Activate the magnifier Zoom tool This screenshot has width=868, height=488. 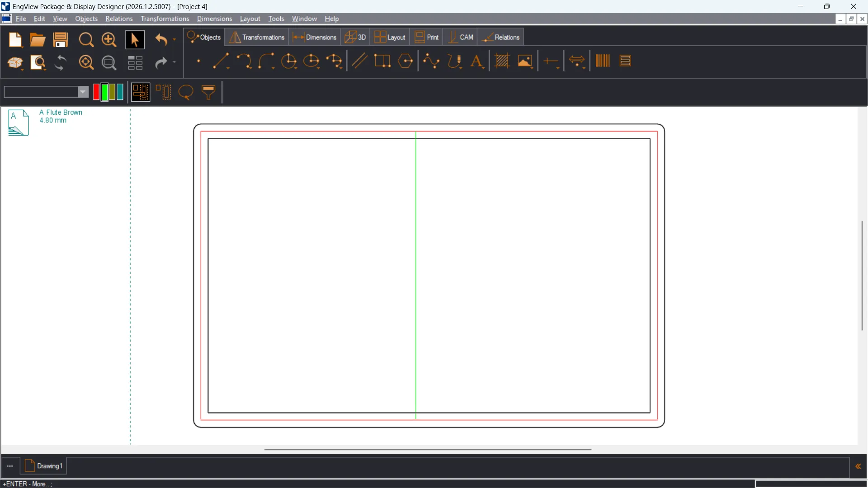tap(86, 40)
